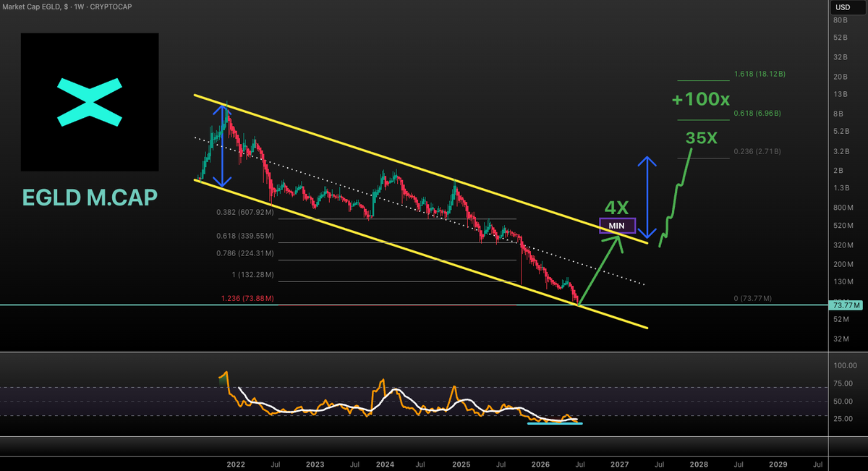Click 100.00 on the RSI scale
This screenshot has width=868, height=471.
tap(846, 366)
